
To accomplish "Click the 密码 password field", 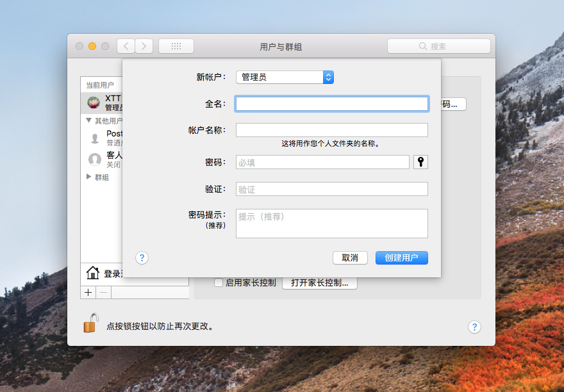I will [322, 162].
